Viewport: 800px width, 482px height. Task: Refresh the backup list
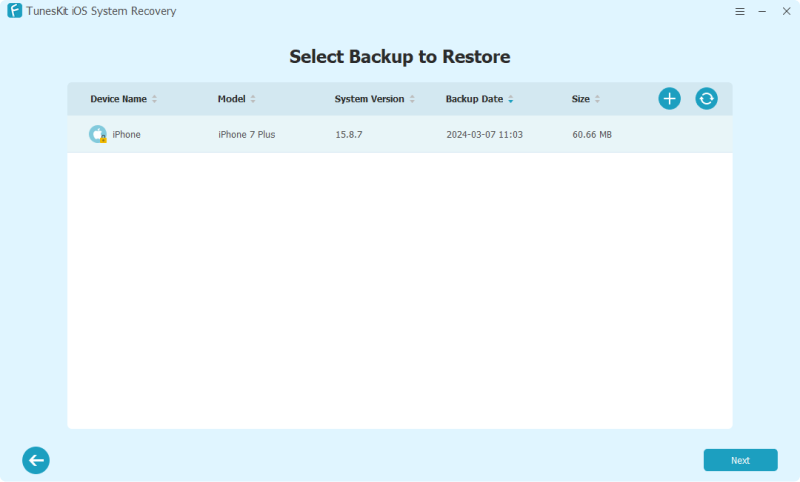(707, 98)
